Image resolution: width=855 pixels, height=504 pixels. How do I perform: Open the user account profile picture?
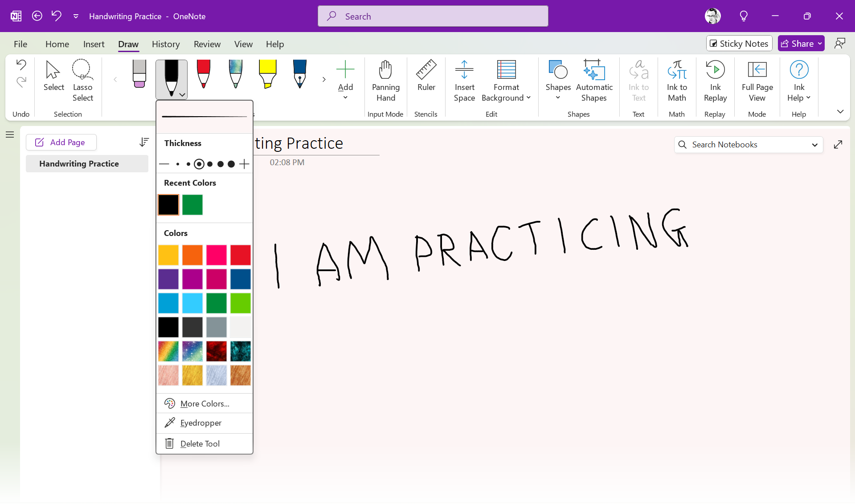tap(713, 16)
